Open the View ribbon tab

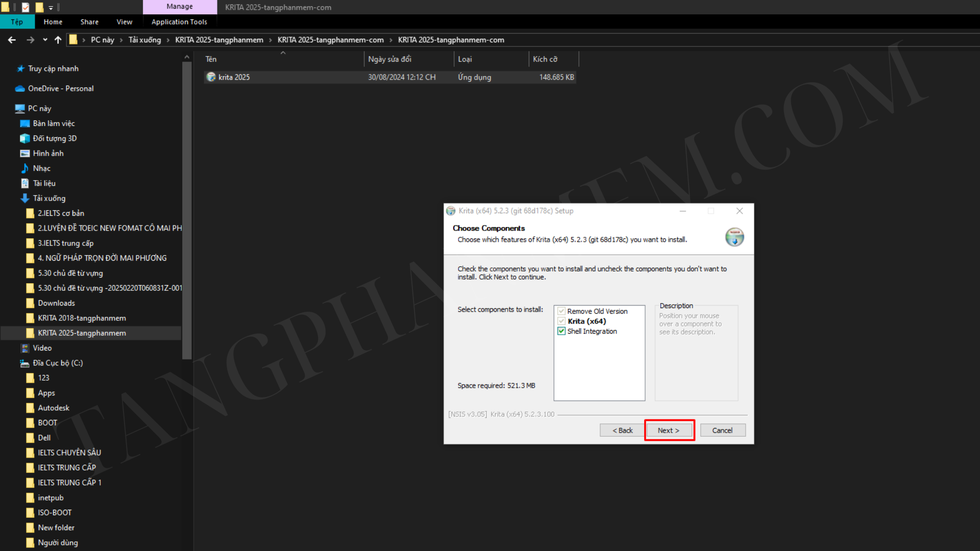click(124, 22)
